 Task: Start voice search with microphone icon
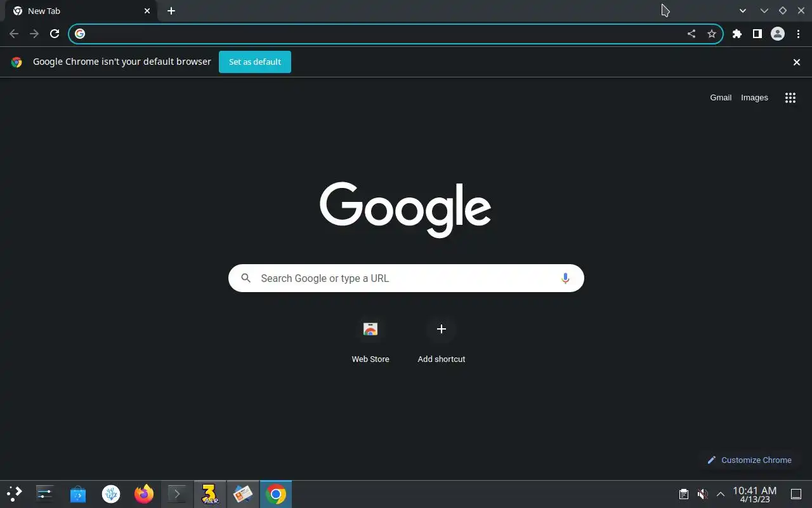pyautogui.click(x=565, y=278)
